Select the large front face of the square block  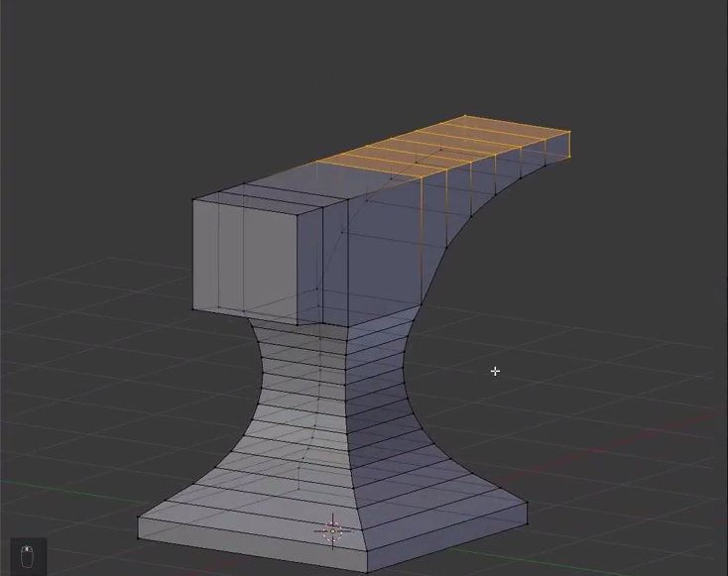click(245, 262)
